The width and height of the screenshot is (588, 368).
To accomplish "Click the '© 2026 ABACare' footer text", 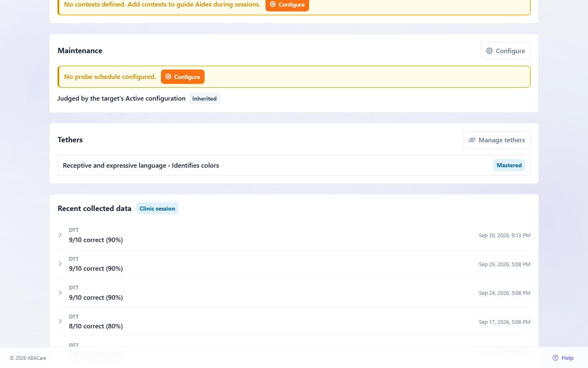I will coord(28,358).
